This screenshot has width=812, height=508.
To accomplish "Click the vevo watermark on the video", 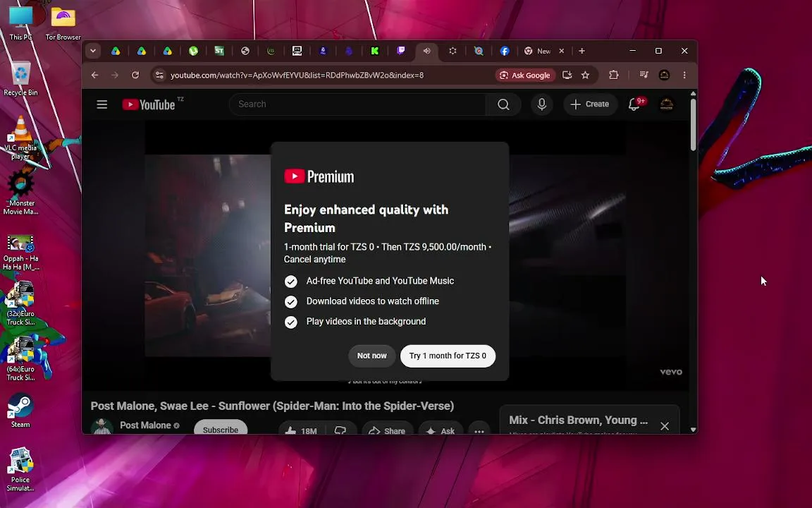I will pyautogui.click(x=670, y=372).
